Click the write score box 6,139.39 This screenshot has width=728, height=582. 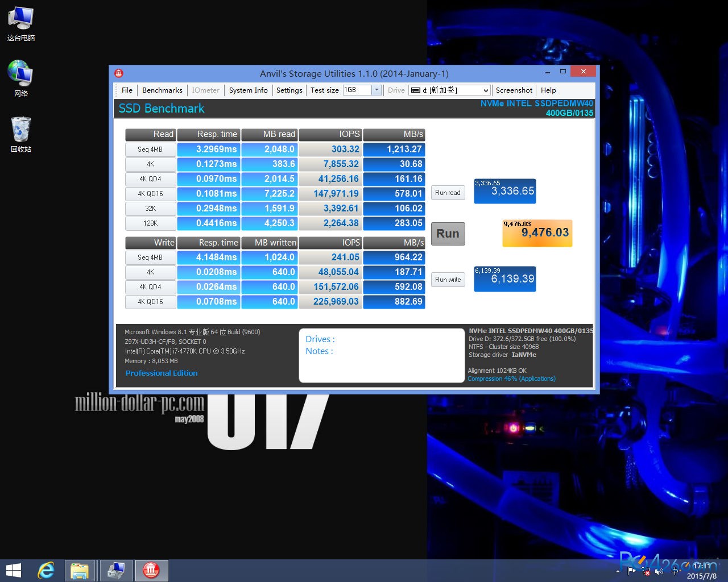click(505, 278)
